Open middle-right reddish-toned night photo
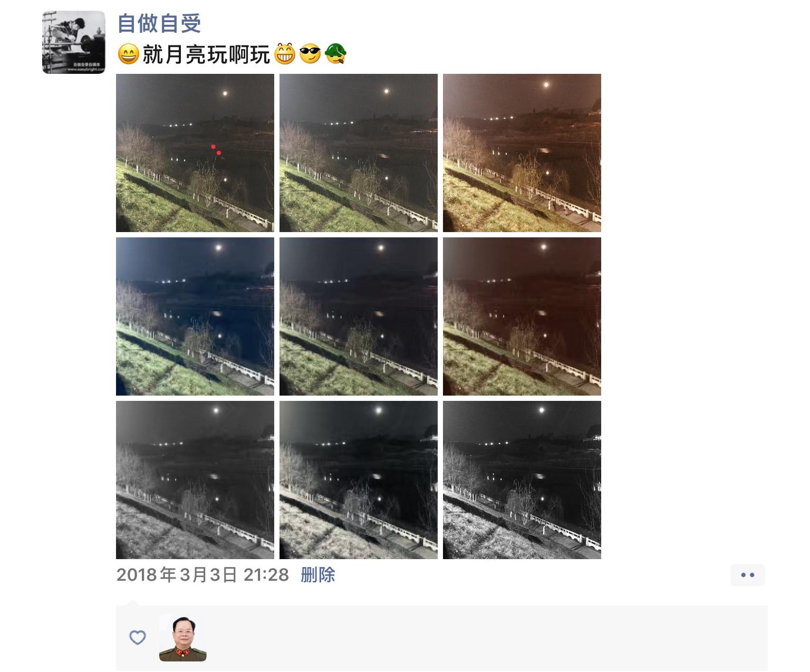810x672 pixels. pos(522,316)
